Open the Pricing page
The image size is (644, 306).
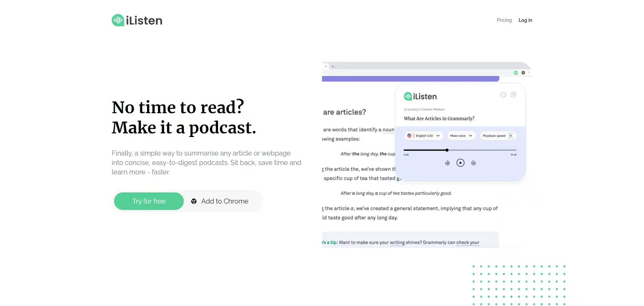pyautogui.click(x=504, y=20)
